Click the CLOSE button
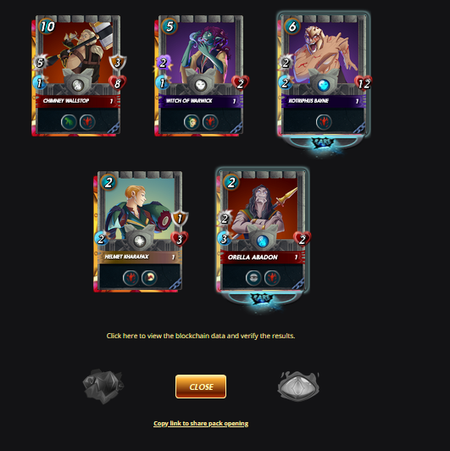450x451 pixels. pos(201,386)
